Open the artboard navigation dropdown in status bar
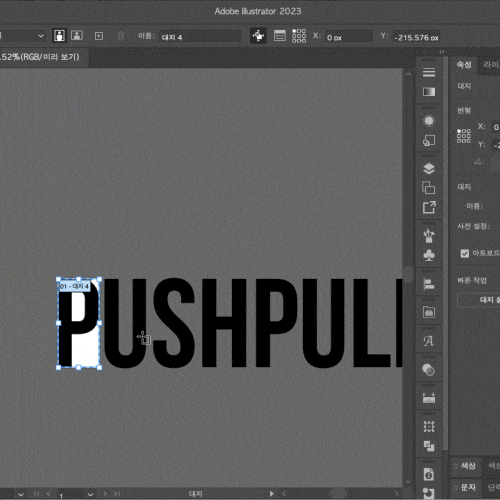The height and width of the screenshot is (500, 500). click(x=90, y=494)
